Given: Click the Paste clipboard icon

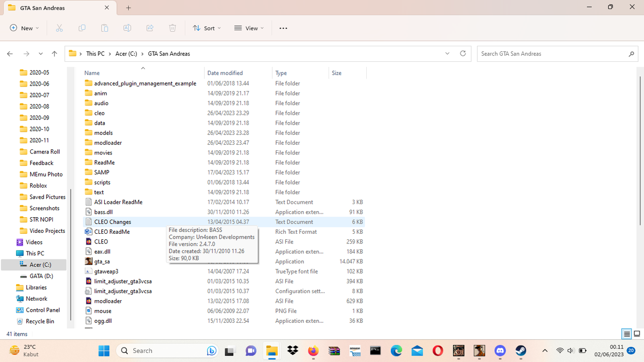Looking at the screenshot, I should tap(105, 28).
